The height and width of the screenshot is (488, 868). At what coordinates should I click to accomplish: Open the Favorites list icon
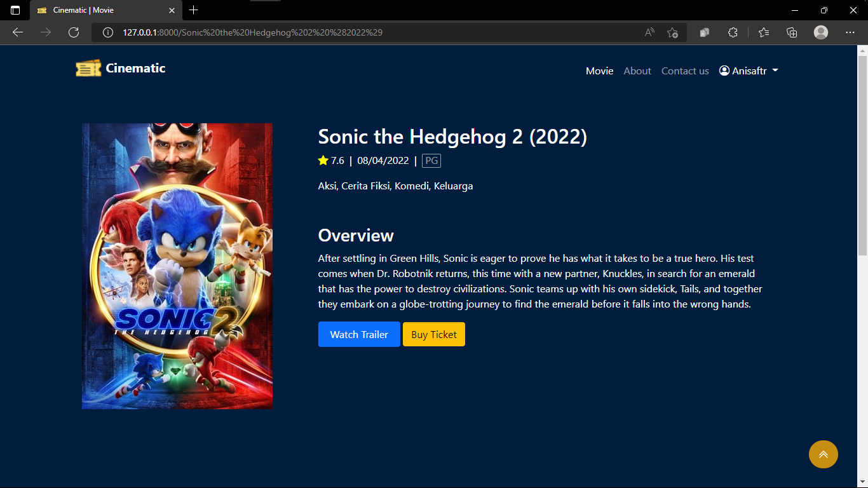click(764, 32)
